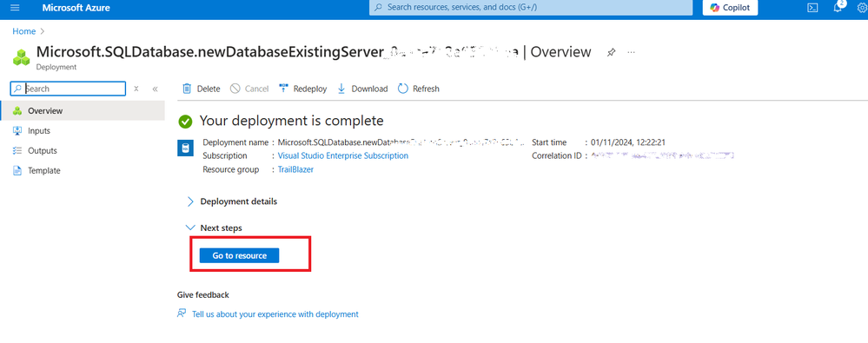Click the feedback person icon
This screenshot has height=343, width=868.
tap(182, 313)
